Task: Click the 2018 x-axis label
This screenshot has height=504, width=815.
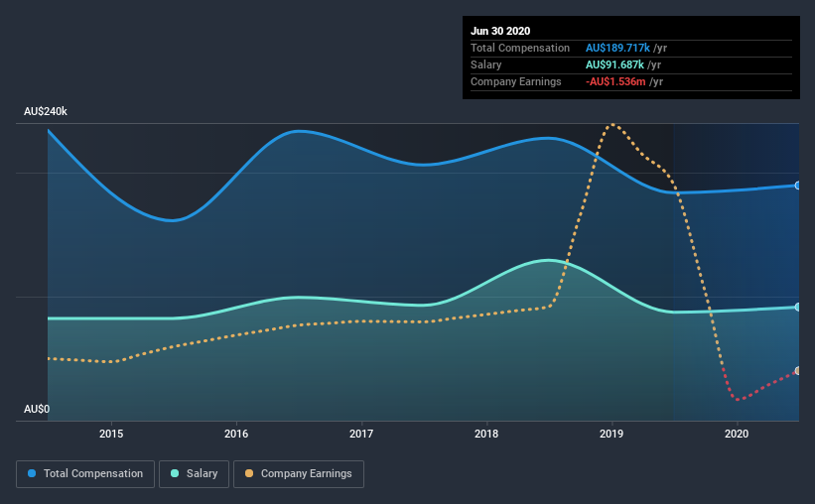Action: (x=486, y=434)
